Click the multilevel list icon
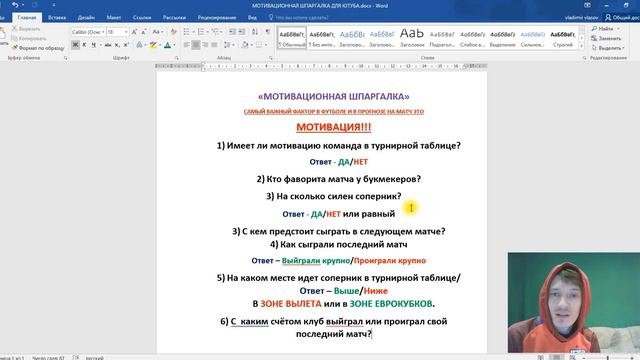Image resolution: width=640 pixels, height=360 pixels. 215,32
